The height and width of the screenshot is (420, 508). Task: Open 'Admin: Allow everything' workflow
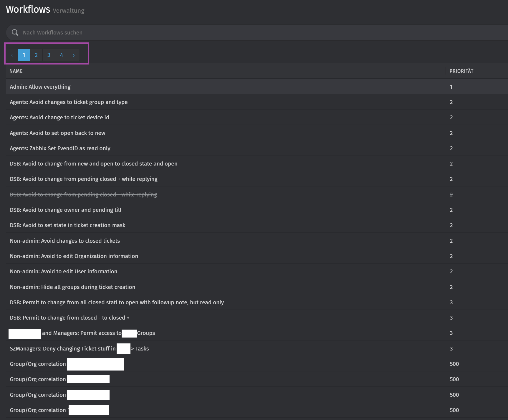coord(40,87)
